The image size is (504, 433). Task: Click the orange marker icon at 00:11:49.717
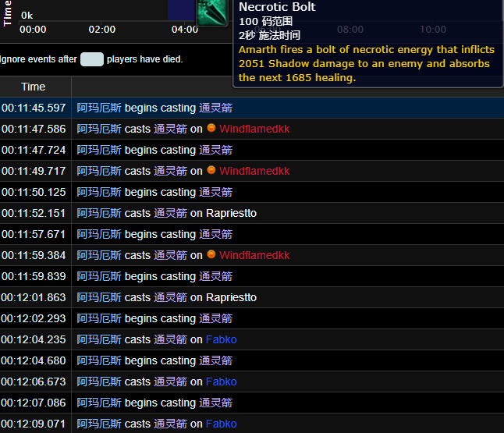pyautogui.click(x=211, y=170)
